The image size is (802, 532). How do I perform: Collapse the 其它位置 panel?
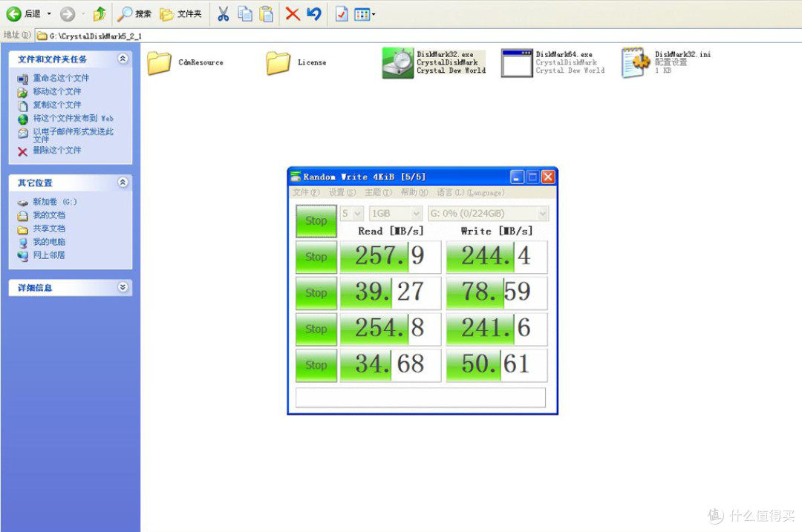click(x=123, y=182)
